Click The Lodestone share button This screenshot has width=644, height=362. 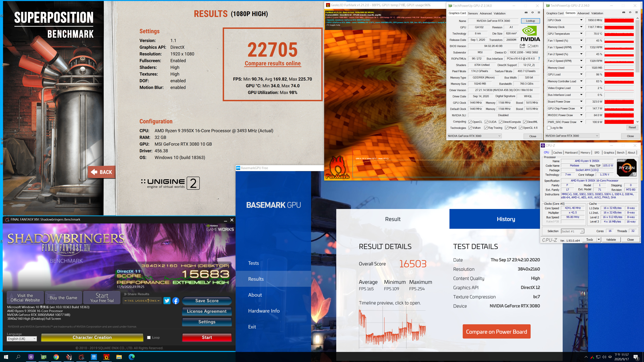[142, 300]
